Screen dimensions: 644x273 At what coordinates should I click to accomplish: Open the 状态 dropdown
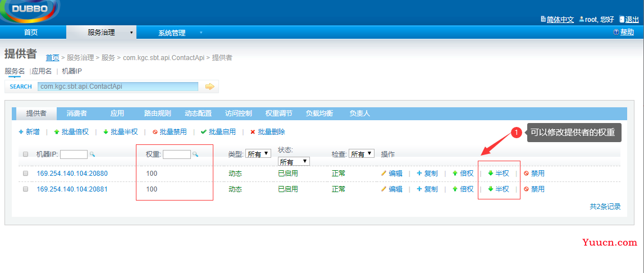pyautogui.click(x=294, y=162)
